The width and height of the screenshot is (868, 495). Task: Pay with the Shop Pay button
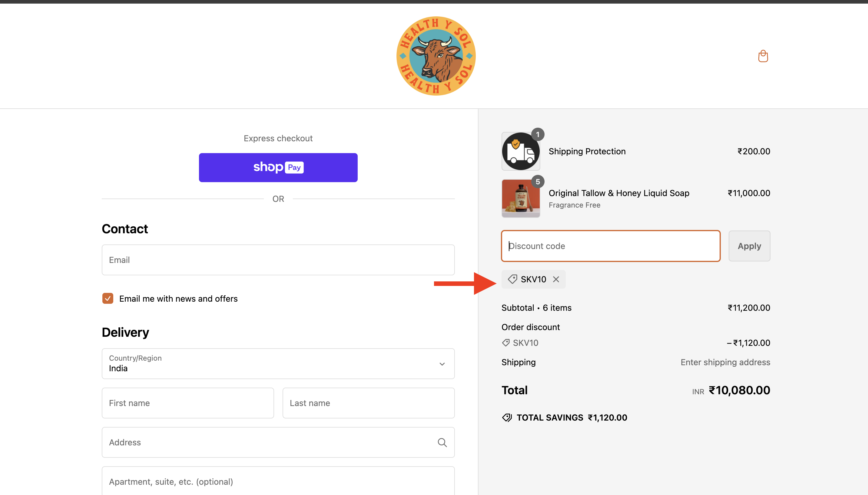[x=278, y=168]
